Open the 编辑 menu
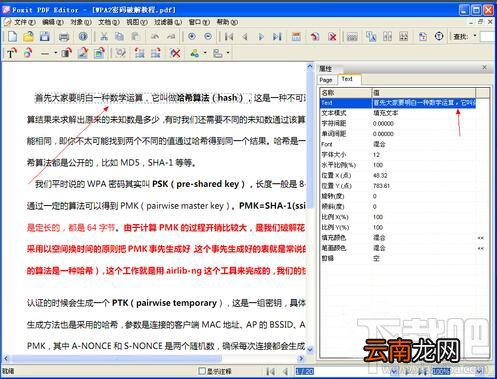The image size is (497, 379). point(52,22)
